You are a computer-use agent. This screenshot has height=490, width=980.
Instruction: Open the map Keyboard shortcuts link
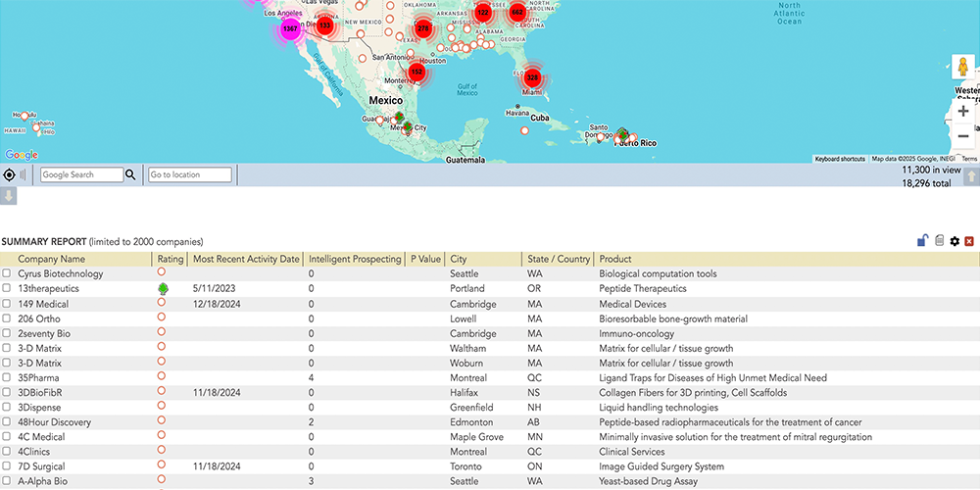[840, 160]
